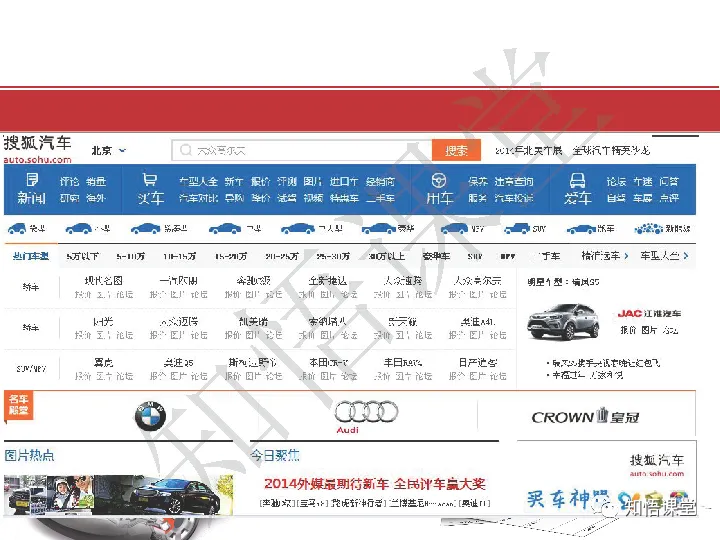Select the MPV blue vehicle icon
The width and height of the screenshot is (720, 540).
[x=455, y=228]
